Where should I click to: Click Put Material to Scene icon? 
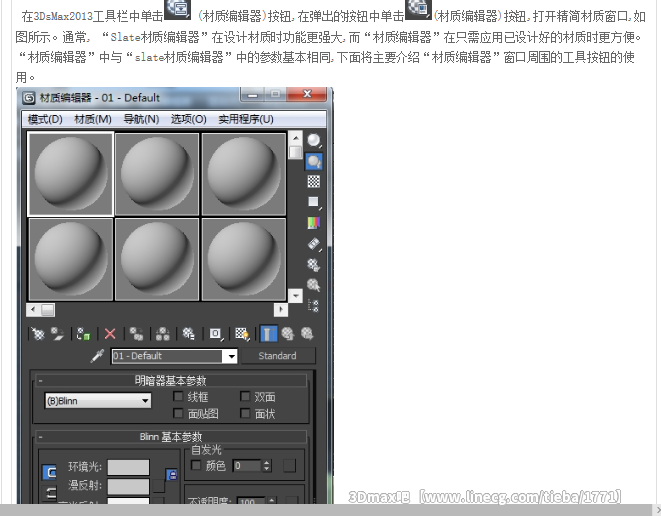click(x=57, y=334)
